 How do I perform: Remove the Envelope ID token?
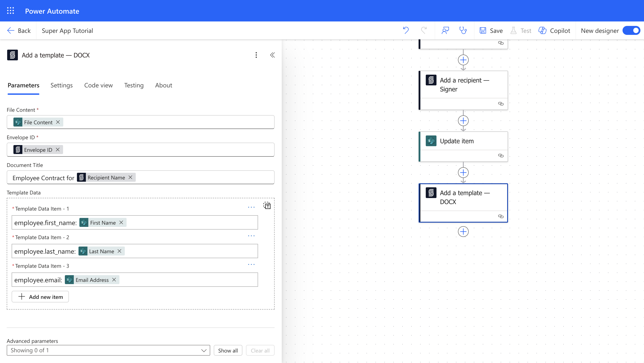(x=58, y=150)
